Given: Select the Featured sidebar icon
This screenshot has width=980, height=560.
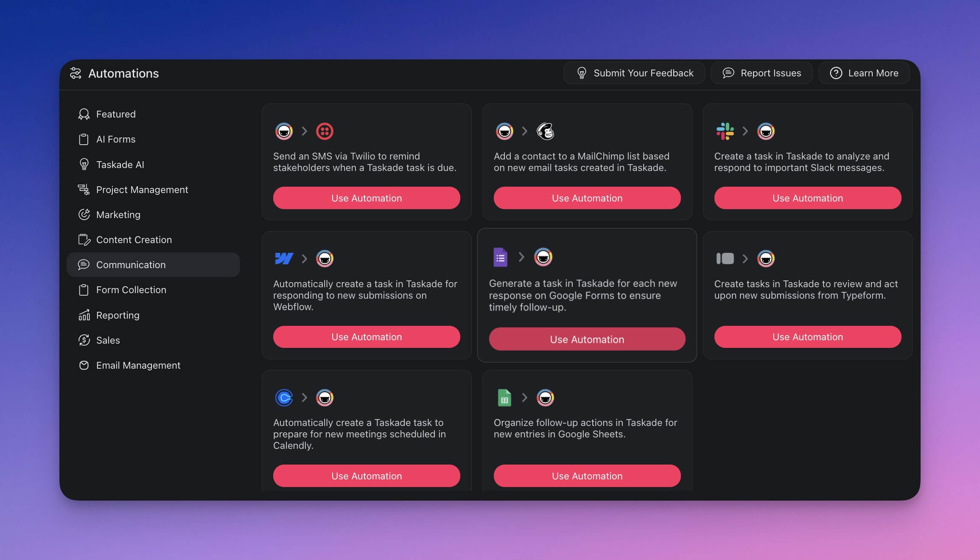Looking at the screenshot, I should (84, 115).
